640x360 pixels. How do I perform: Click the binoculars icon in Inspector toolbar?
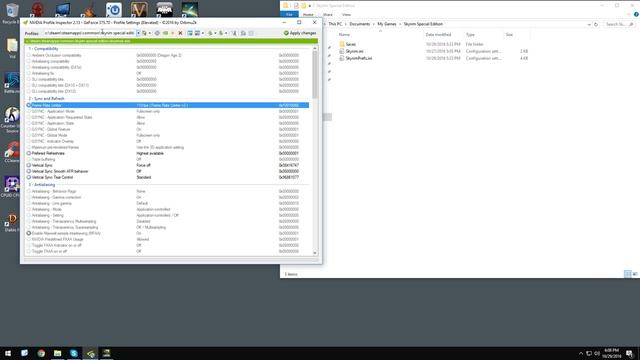(243, 33)
